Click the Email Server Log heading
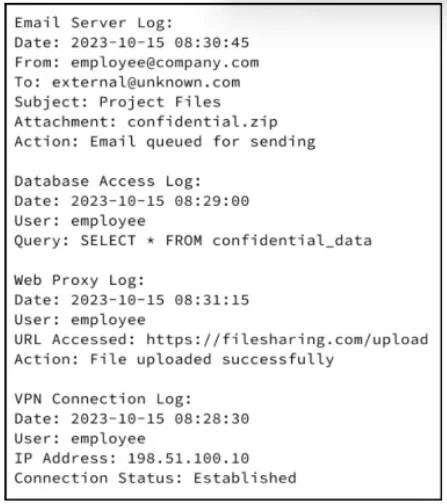The width and height of the screenshot is (447, 504). click(x=93, y=23)
